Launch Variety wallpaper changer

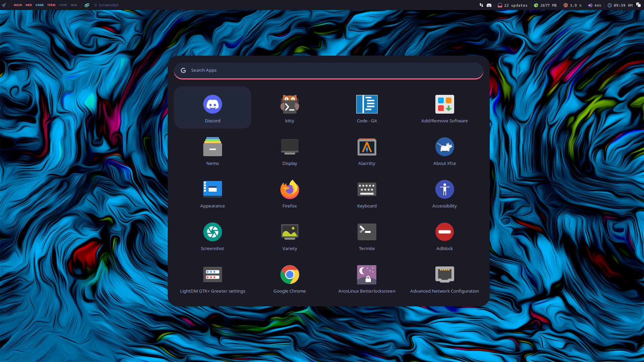tap(289, 235)
